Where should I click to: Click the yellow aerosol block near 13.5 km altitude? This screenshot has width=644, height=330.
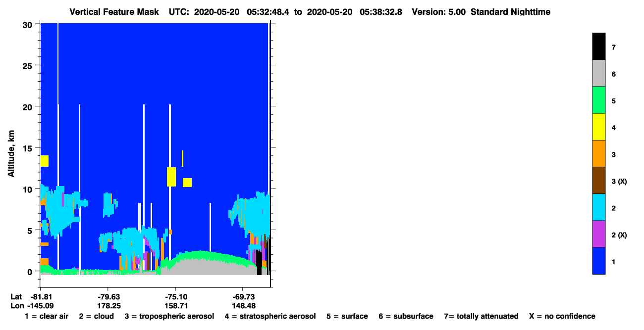point(44,161)
